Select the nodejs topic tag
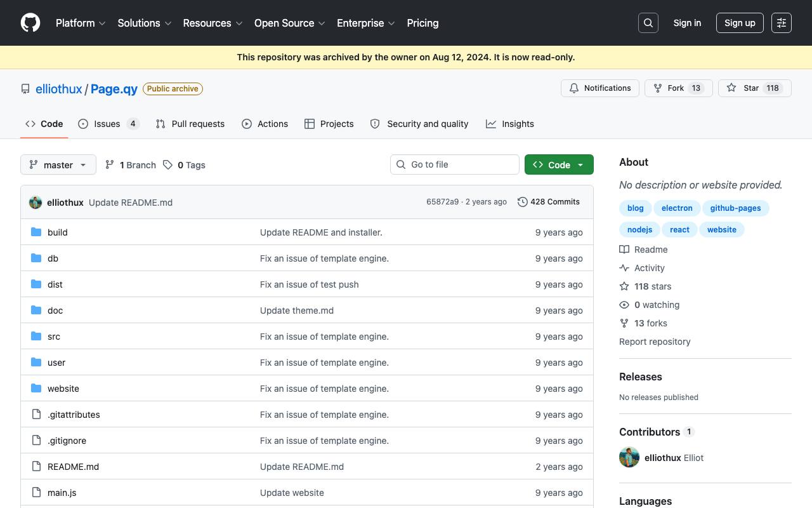 coord(639,230)
